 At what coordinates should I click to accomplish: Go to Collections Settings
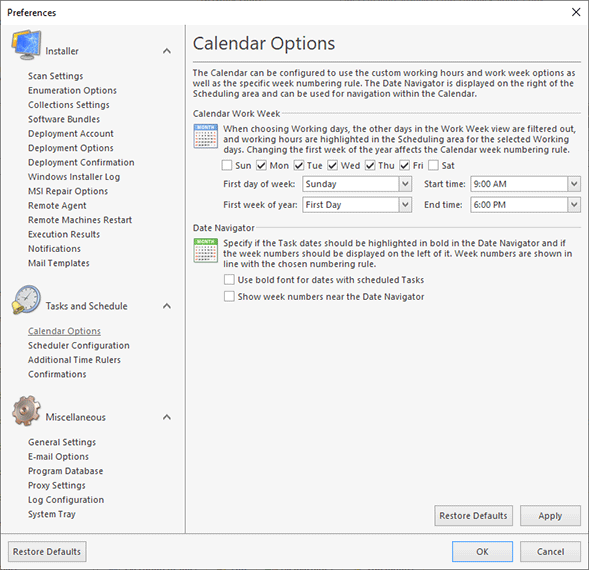pyautogui.click(x=69, y=105)
